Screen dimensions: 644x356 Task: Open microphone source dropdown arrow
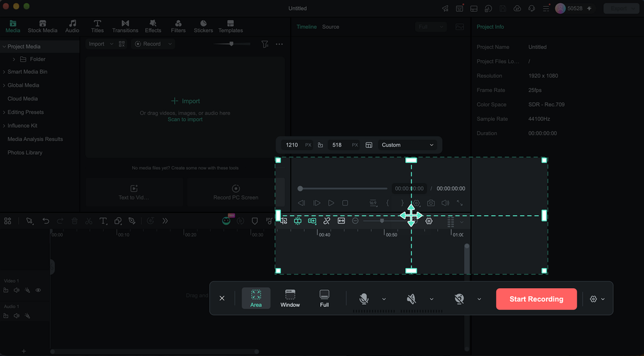pos(384,299)
